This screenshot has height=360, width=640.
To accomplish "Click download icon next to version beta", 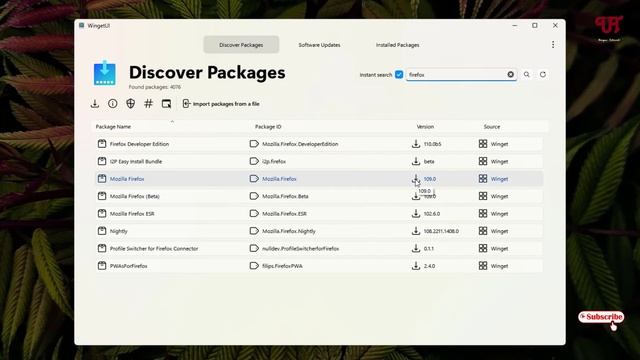I will coord(416,161).
